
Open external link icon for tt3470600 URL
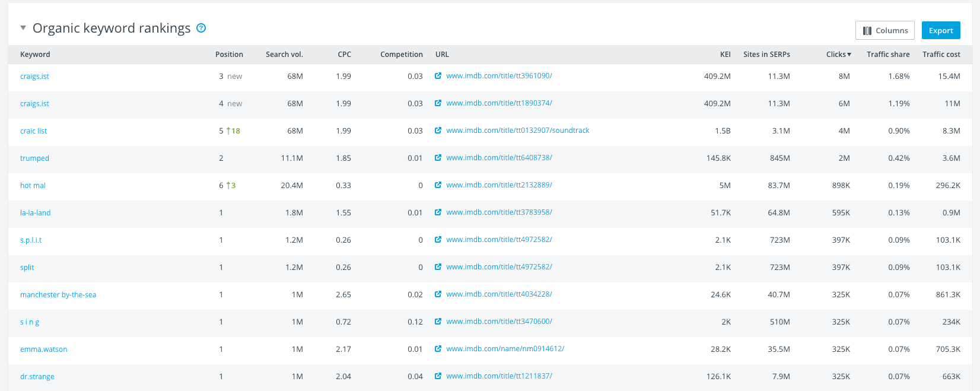[x=438, y=322]
